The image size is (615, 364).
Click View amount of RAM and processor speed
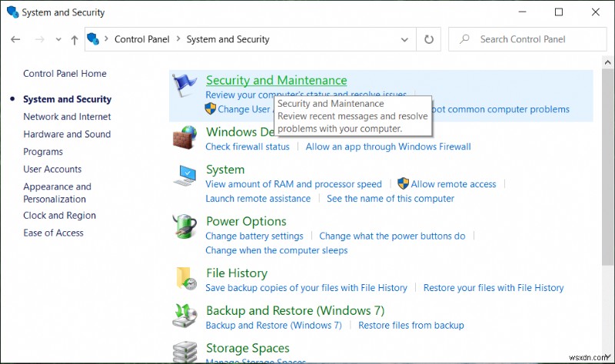pyautogui.click(x=294, y=184)
